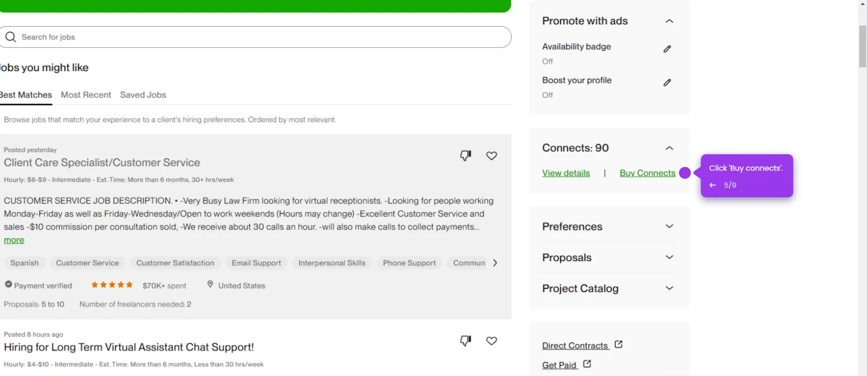Switch to the Most Recent tab
Image resolution: width=868 pixels, height=376 pixels.
[x=86, y=95]
